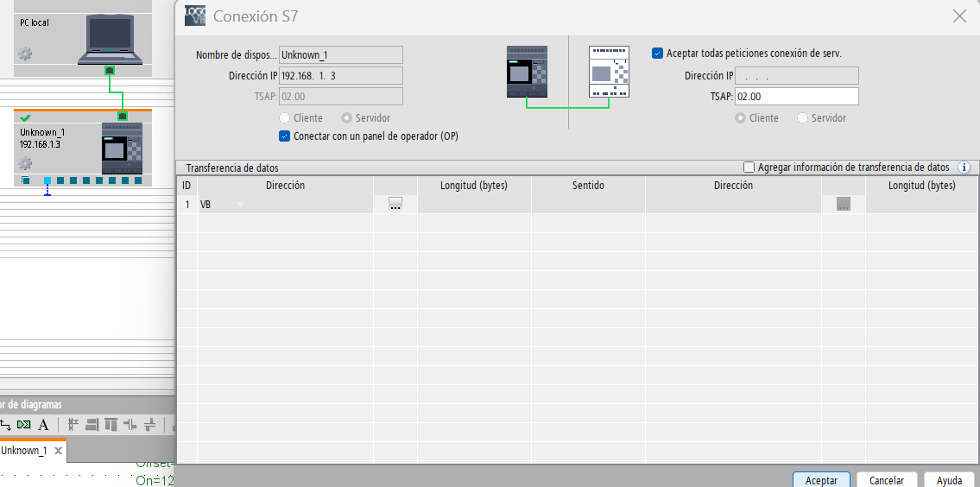
Task: Select local Servidor radio button
Action: point(346,117)
